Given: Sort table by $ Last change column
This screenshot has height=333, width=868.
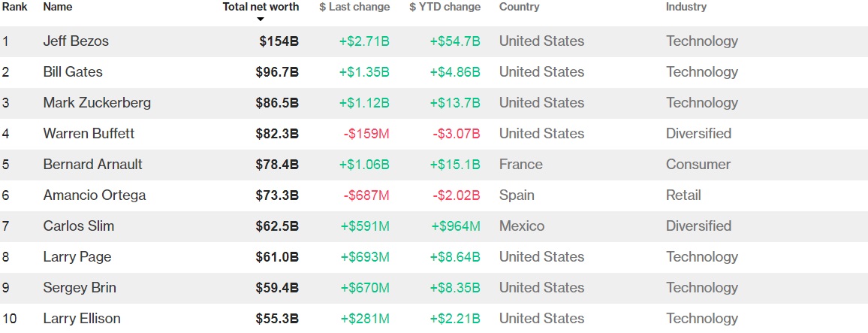Looking at the screenshot, I should pyautogui.click(x=354, y=7).
